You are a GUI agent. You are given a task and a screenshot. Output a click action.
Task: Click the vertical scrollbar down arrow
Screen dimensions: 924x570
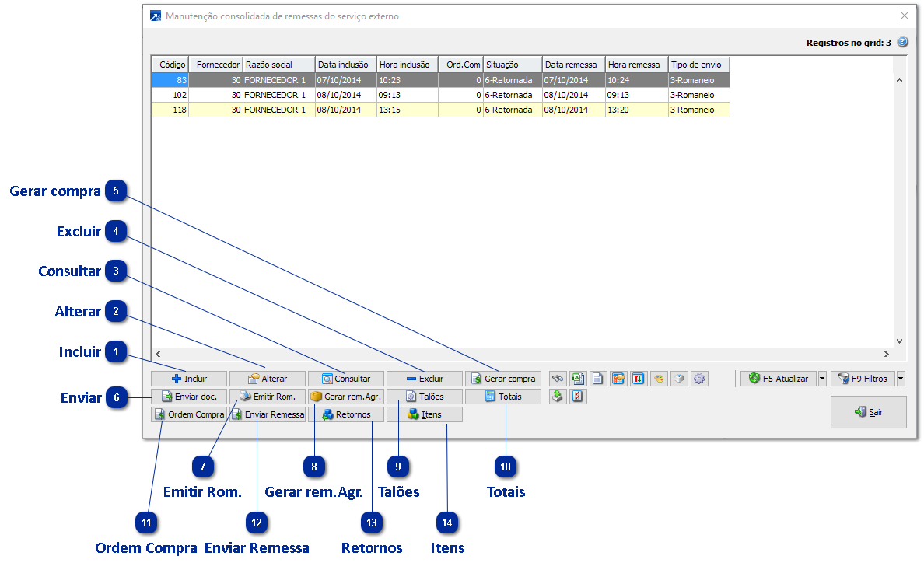pyautogui.click(x=899, y=341)
